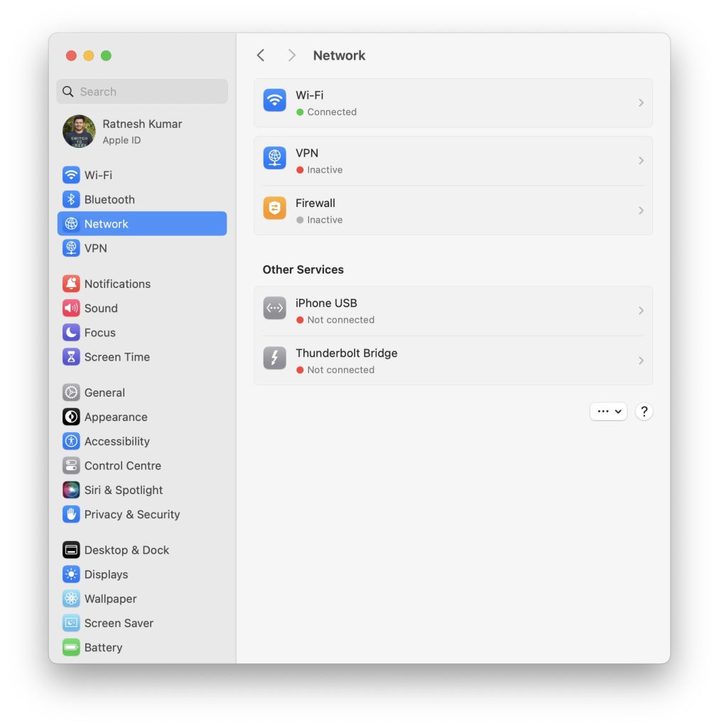Select Sound label in sidebar
Viewport: 719px width, 728px height.
click(101, 309)
